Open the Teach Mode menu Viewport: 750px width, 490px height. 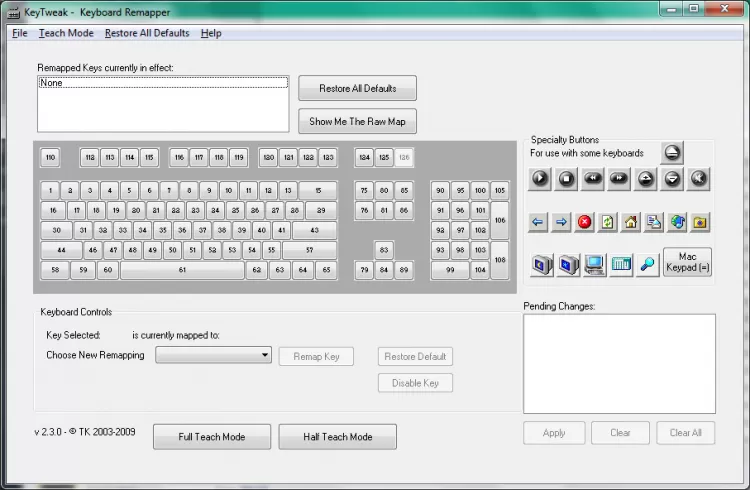tap(66, 33)
